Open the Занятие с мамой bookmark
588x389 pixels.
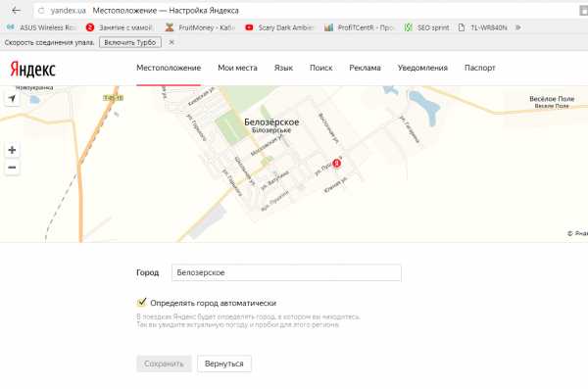click(120, 27)
